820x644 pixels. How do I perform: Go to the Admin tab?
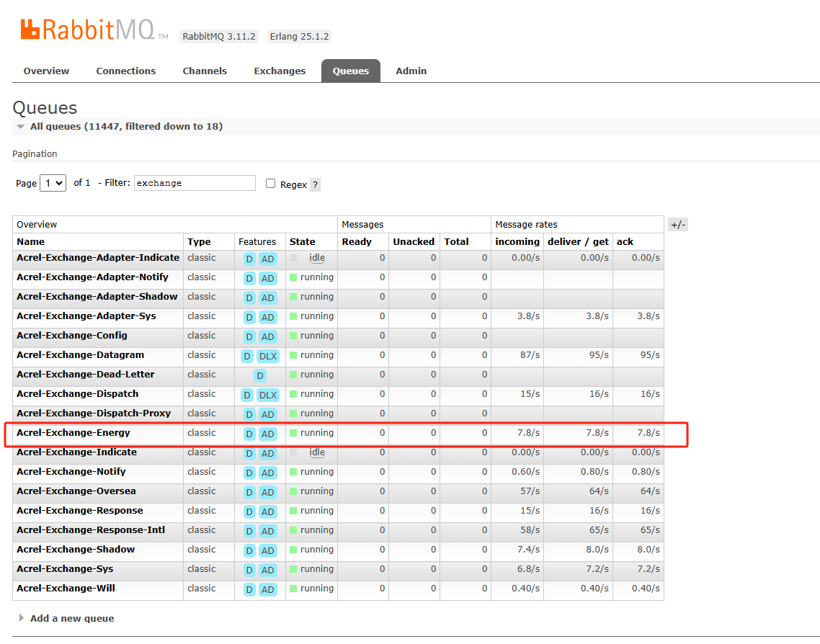coord(411,71)
